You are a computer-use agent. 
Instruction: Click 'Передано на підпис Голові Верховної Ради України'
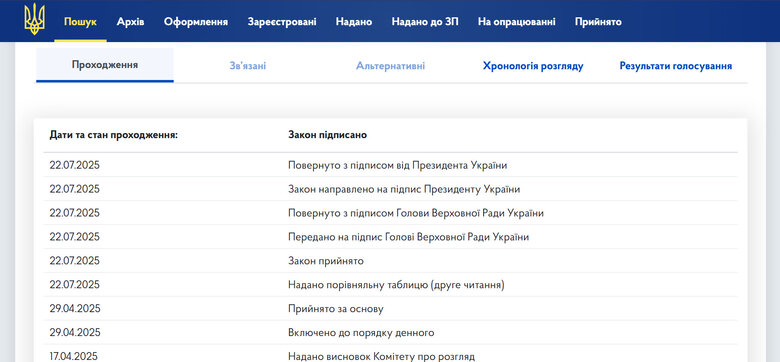(408, 237)
